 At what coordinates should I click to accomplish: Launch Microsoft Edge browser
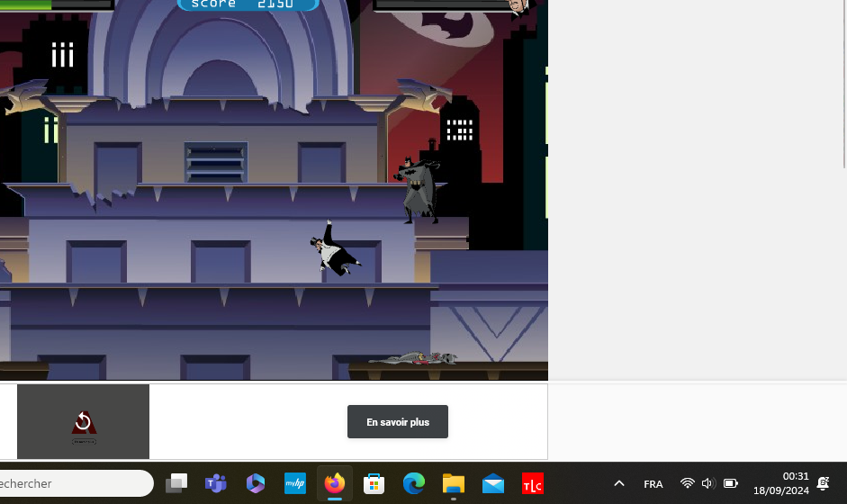click(x=413, y=483)
